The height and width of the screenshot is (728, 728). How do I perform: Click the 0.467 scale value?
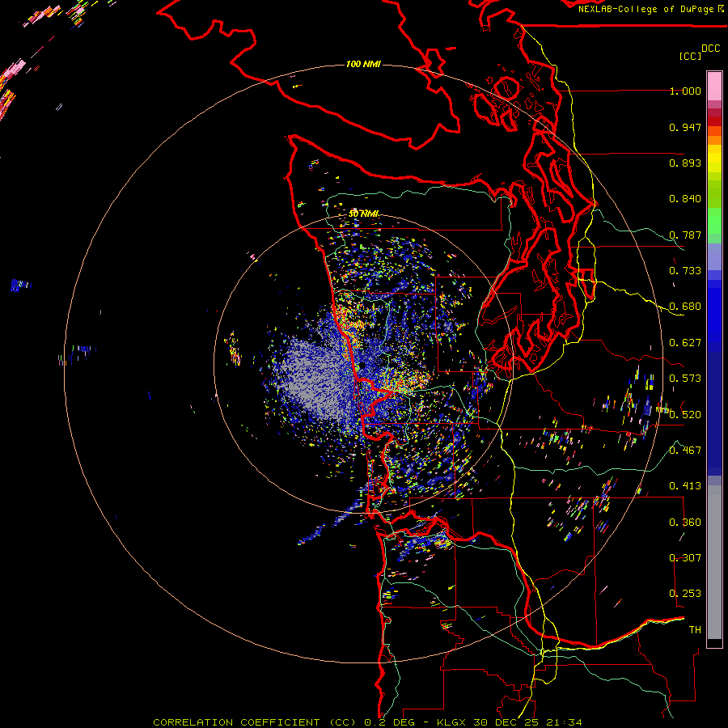point(685,451)
